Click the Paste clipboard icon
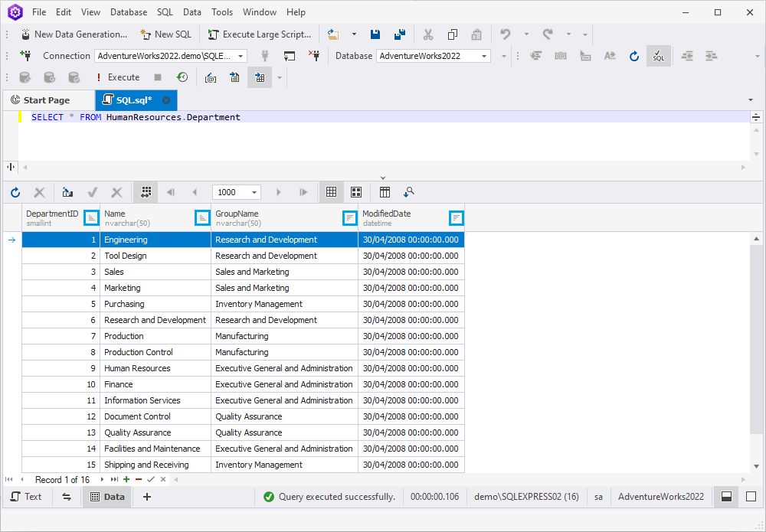This screenshot has width=766, height=532. pos(476,34)
